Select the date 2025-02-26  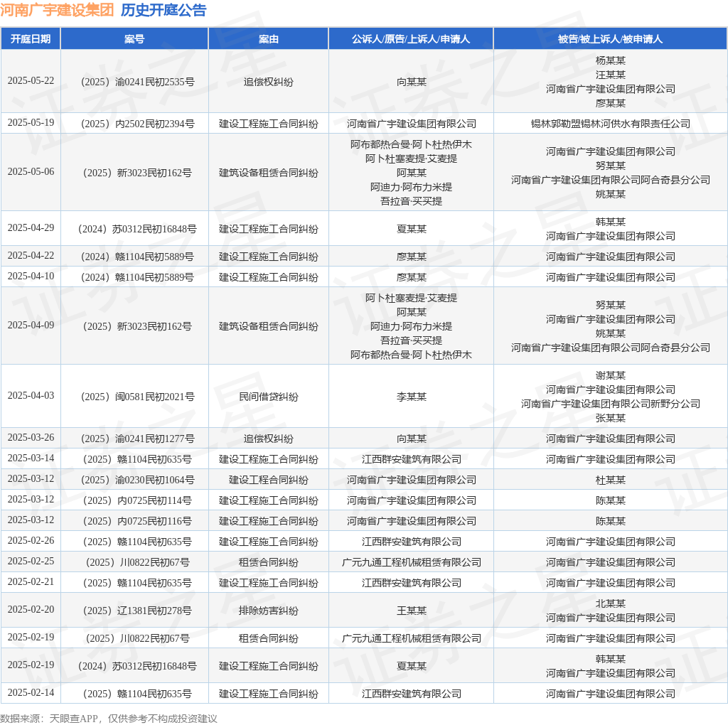coord(31,541)
